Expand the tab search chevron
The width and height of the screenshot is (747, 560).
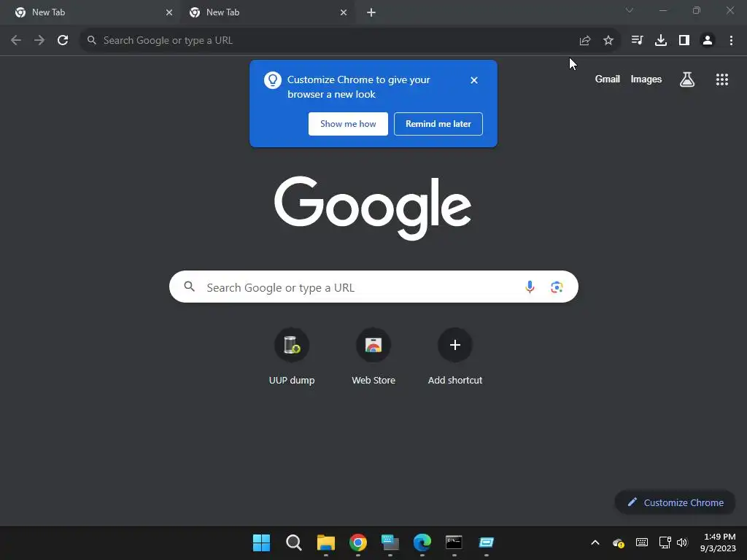coord(630,10)
